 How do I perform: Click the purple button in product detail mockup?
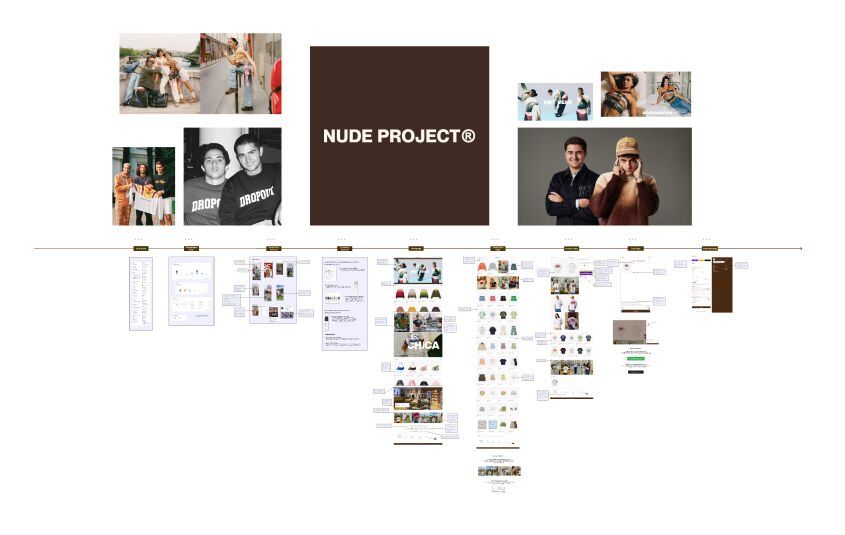[586, 274]
